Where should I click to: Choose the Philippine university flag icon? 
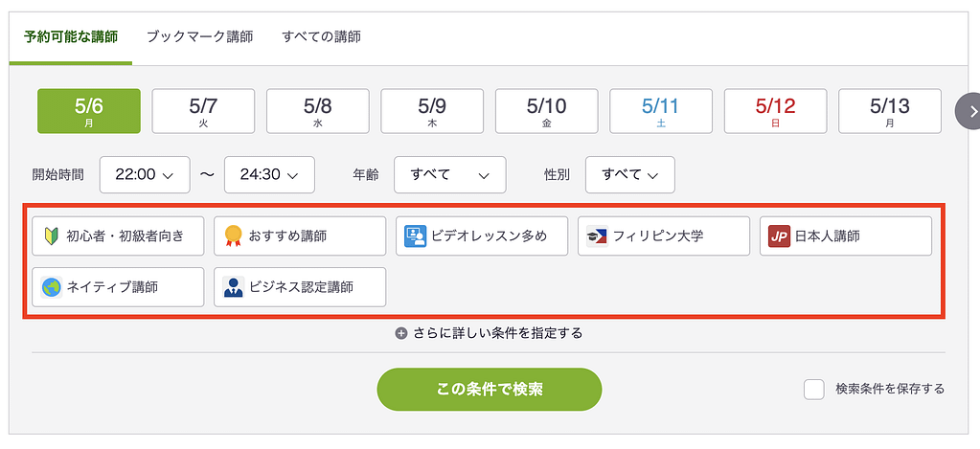click(x=598, y=236)
